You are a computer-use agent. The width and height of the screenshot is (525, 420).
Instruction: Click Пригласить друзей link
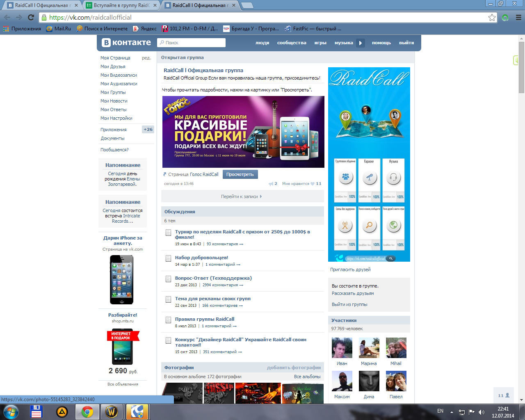pyautogui.click(x=350, y=269)
